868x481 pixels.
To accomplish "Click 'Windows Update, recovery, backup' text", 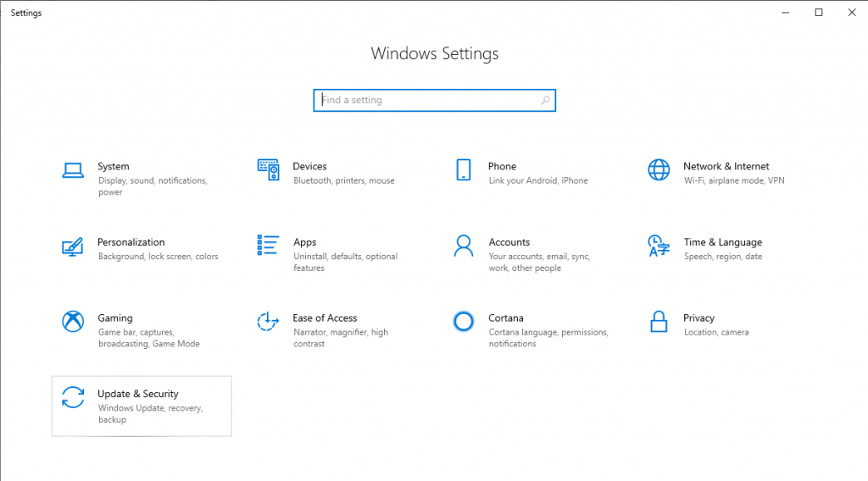I will [x=151, y=413].
